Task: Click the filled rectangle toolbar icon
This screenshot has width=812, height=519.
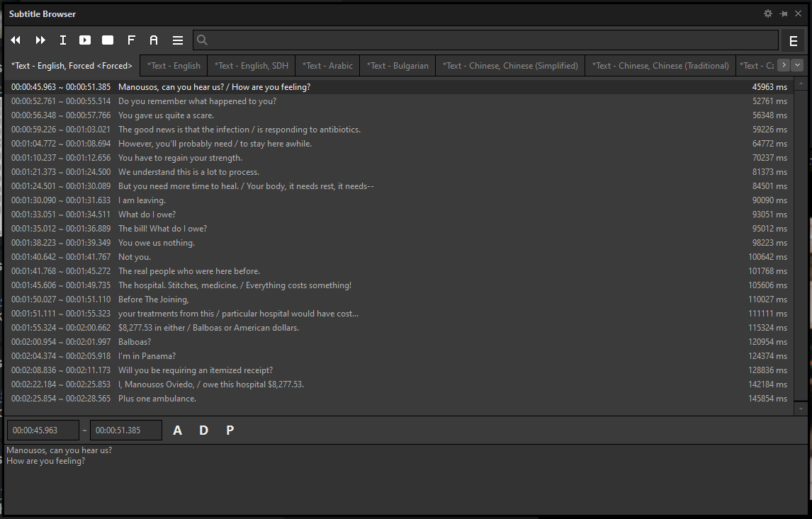Action: point(108,40)
